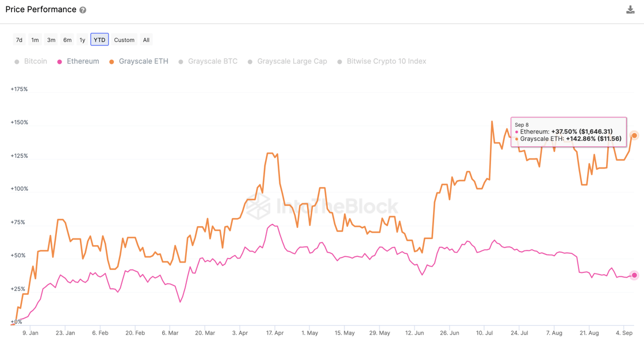Select the 1m time range
Viewport: 644px width, 342px height.
pyautogui.click(x=35, y=40)
